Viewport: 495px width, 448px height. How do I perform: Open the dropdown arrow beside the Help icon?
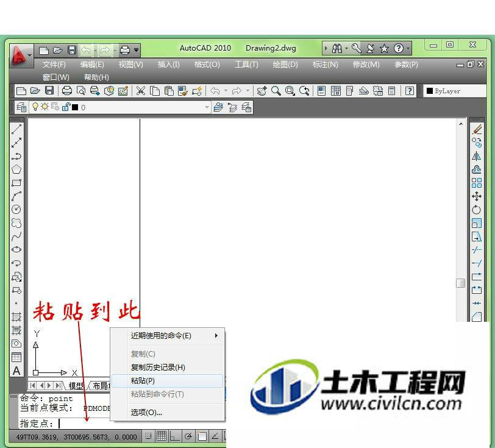coord(408,48)
